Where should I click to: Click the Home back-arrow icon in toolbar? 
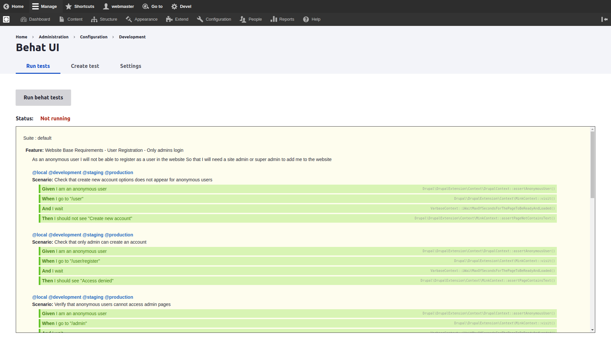coord(6,6)
